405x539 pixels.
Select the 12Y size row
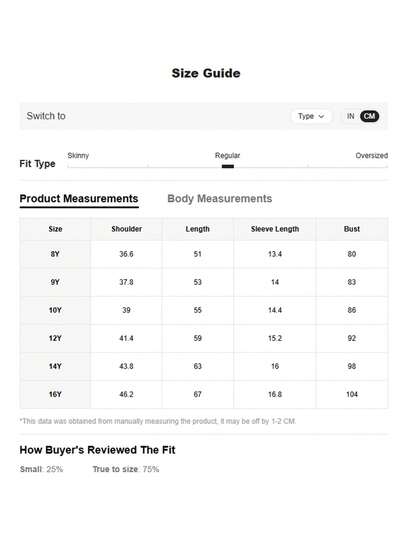pos(204,338)
